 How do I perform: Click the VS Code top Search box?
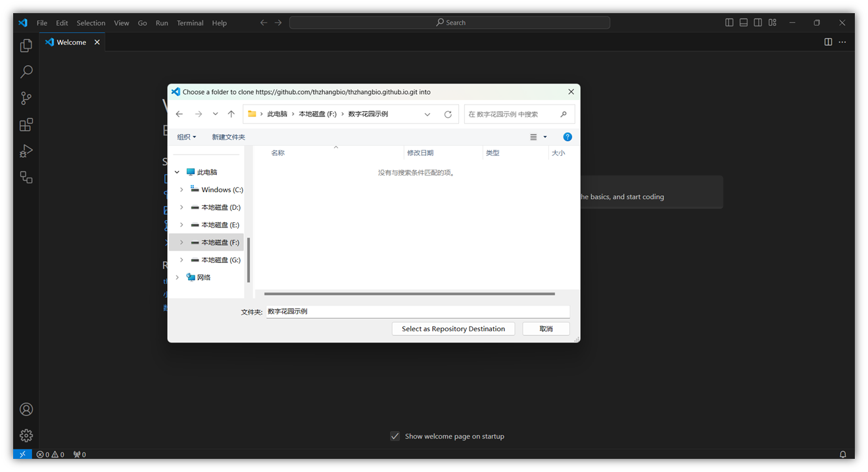[x=450, y=22]
